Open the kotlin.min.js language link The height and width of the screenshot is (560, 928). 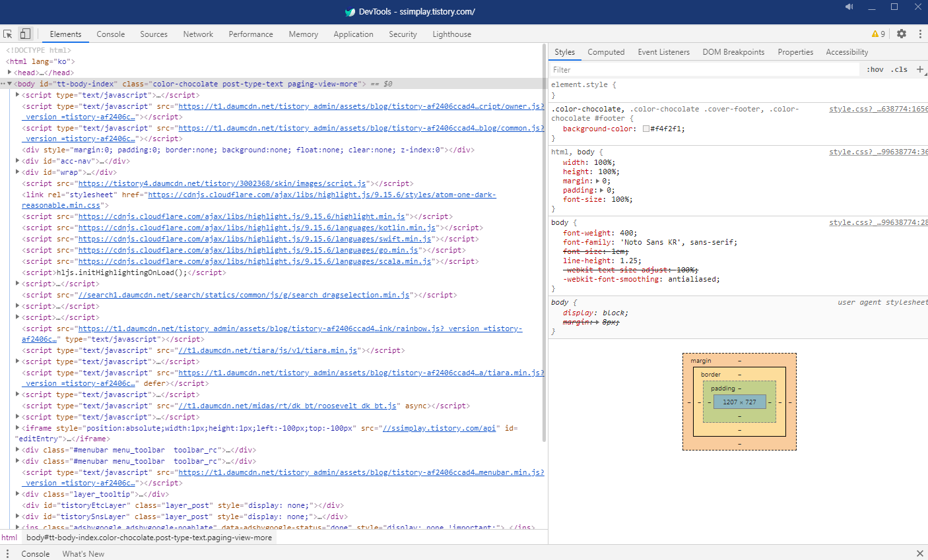pos(257,228)
